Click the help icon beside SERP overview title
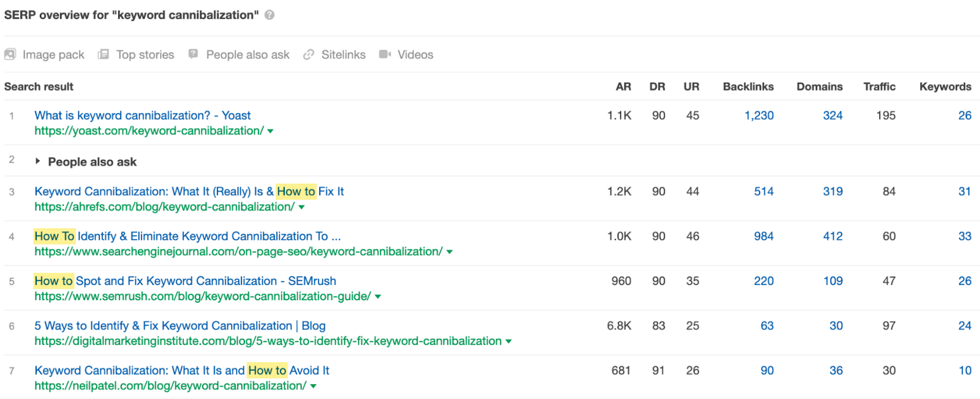This screenshot has width=980, height=399. coord(268,15)
